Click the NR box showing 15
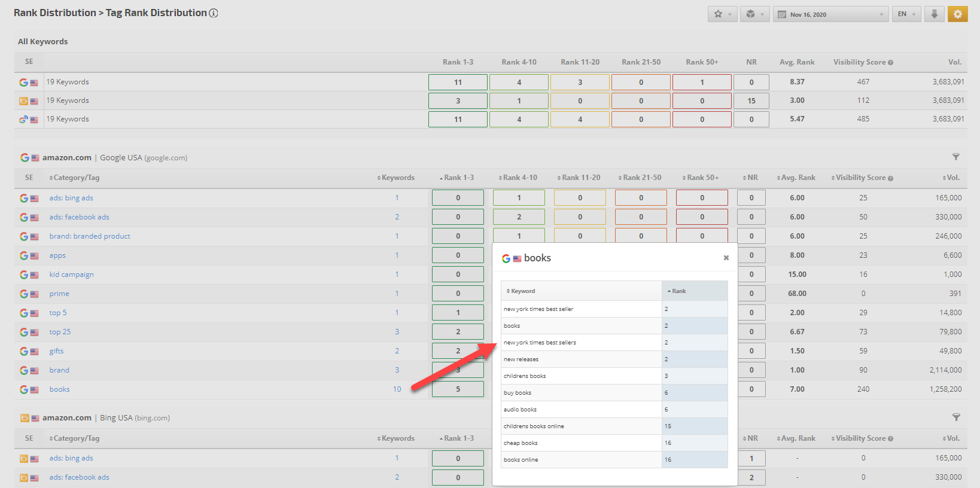 [751, 101]
